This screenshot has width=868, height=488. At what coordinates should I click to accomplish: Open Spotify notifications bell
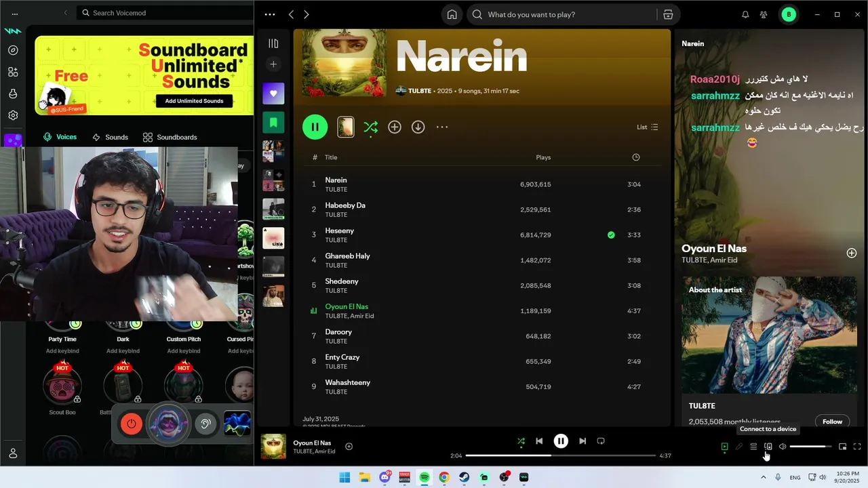(x=745, y=14)
